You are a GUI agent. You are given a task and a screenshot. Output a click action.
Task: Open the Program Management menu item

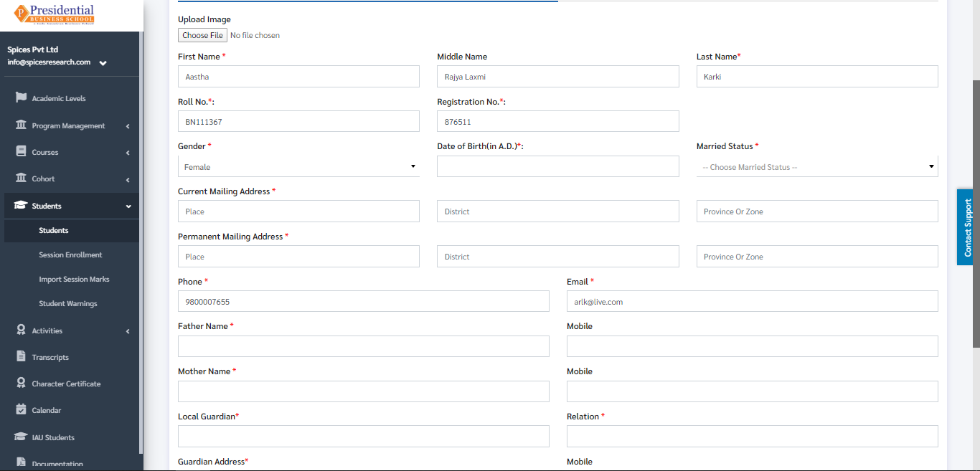(x=68, y=125)
